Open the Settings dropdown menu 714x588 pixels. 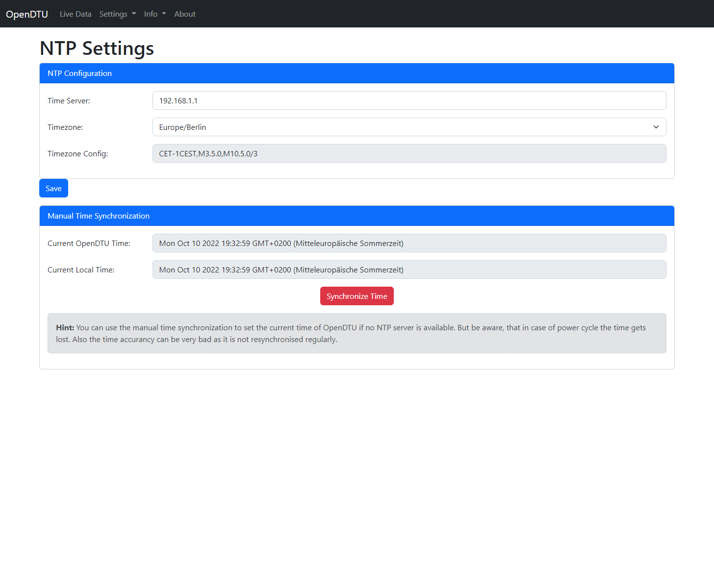117,14
